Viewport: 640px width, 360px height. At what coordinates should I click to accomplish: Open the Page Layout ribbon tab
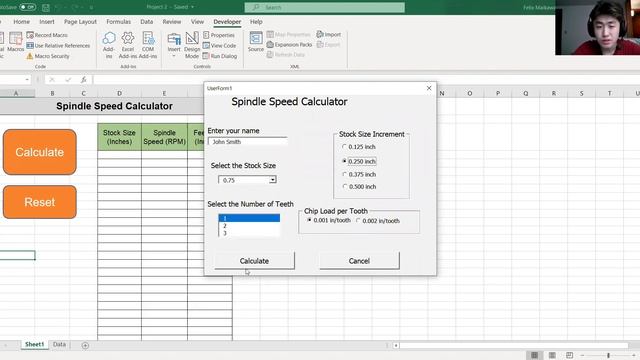click(x=80, y=22)
